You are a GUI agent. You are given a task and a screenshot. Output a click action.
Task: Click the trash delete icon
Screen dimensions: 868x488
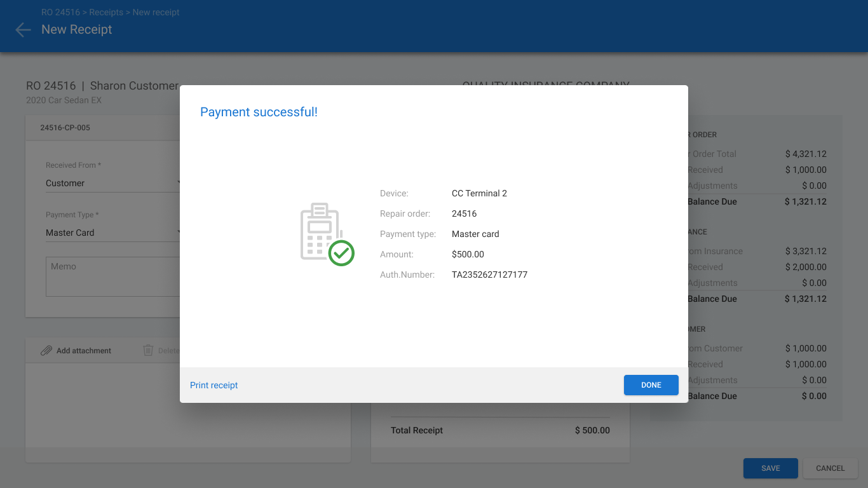(148, 350)
